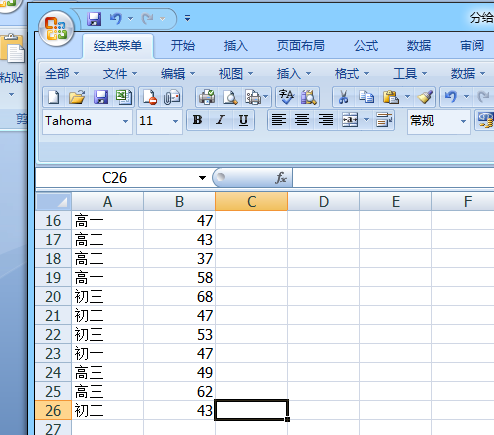Undo using Quick Access Toolbar arrow
The width and height of the screenshot is (494, 435).
pos(116,19)
